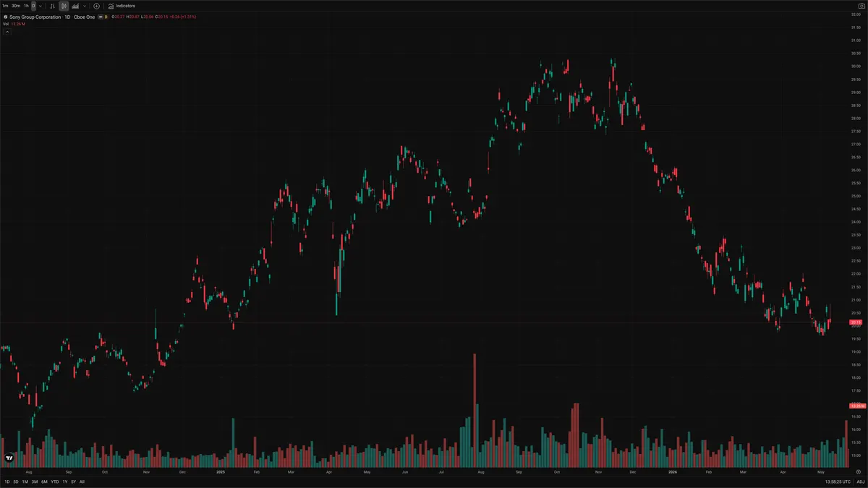Expand the time interval dropdown chevron

[41, 6]
